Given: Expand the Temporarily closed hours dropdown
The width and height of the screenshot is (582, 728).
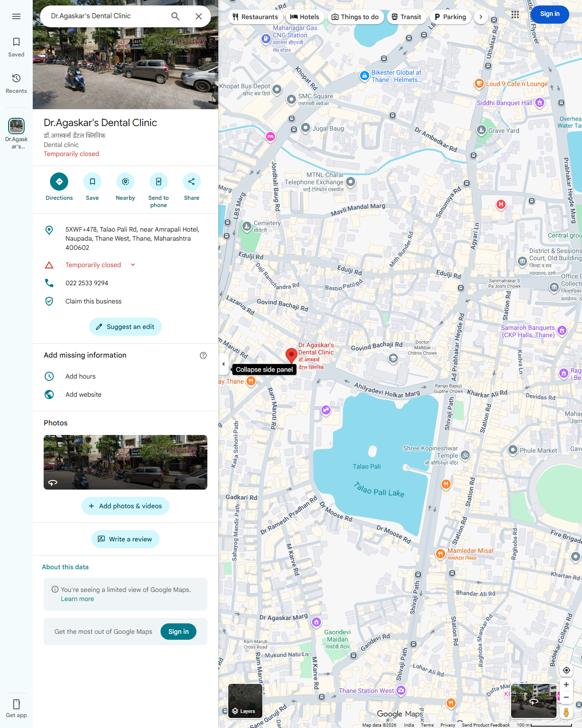Looking at the screenshot, I should point(133,265).
